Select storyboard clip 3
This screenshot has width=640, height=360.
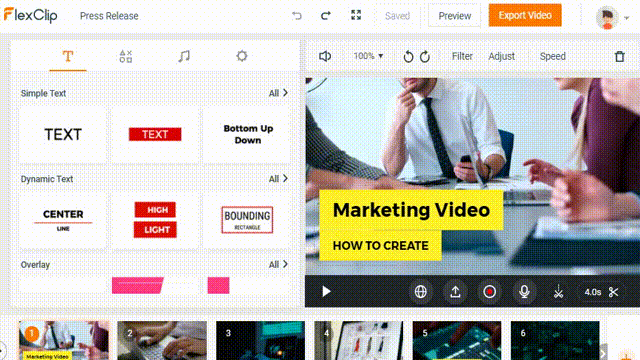coord(260,340)
